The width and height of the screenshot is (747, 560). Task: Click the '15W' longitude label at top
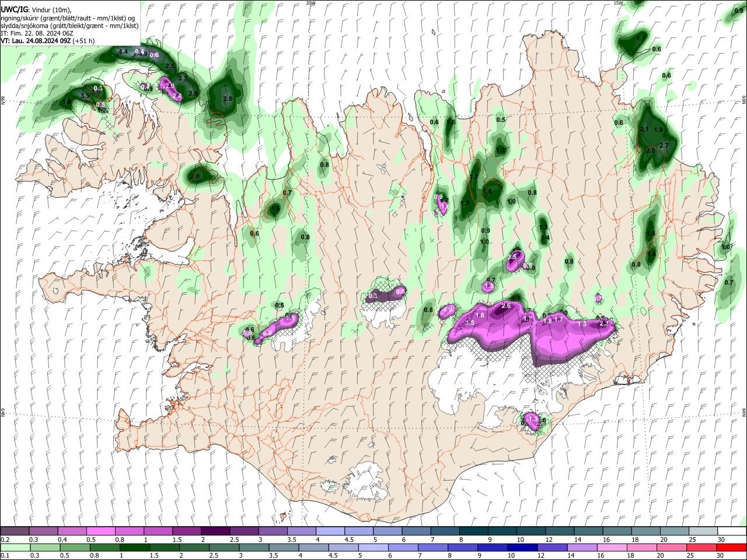[619, 3]
